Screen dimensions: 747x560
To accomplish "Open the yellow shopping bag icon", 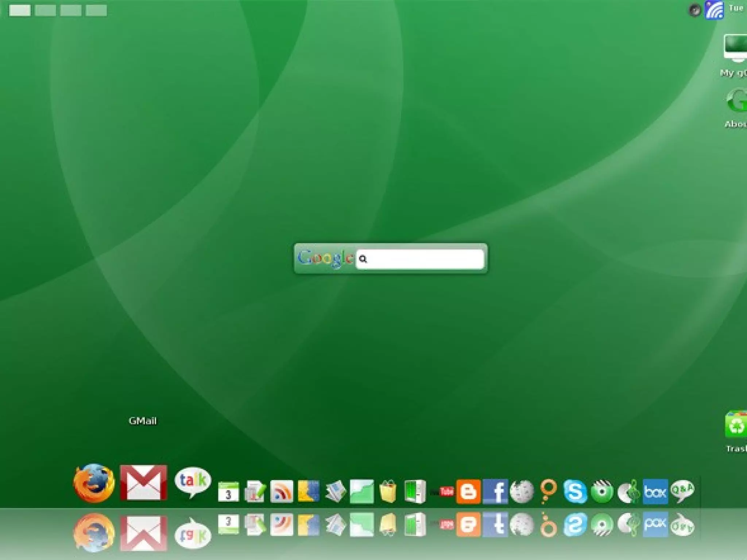I will pyautogui.click(x=388, y=491).
